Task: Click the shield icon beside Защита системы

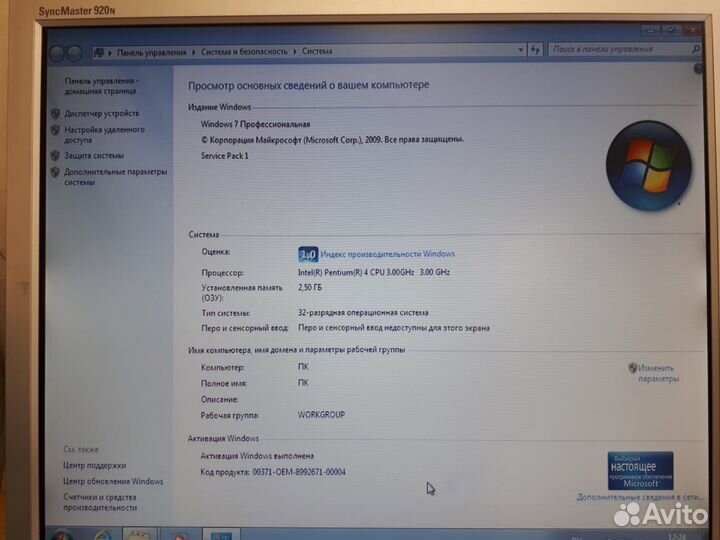Action: tap(55, 156)
